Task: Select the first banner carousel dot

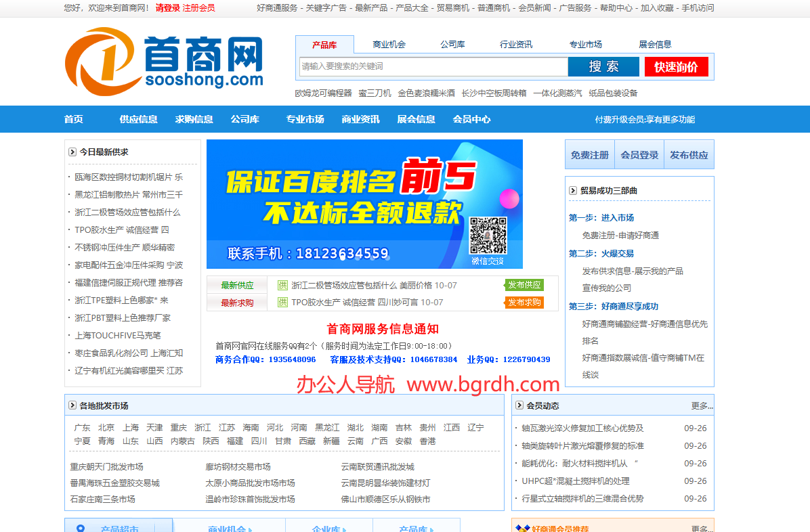Action: point(343,257)
